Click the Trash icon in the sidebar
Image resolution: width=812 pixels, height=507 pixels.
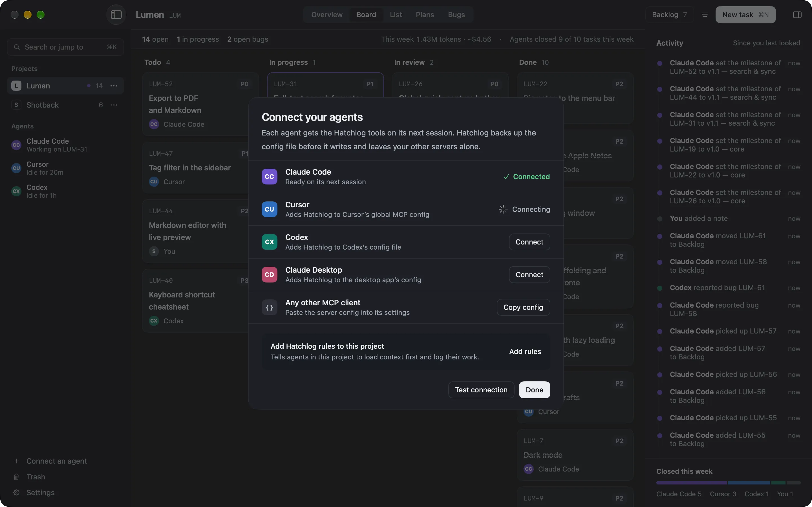click(x=16, y=477)
